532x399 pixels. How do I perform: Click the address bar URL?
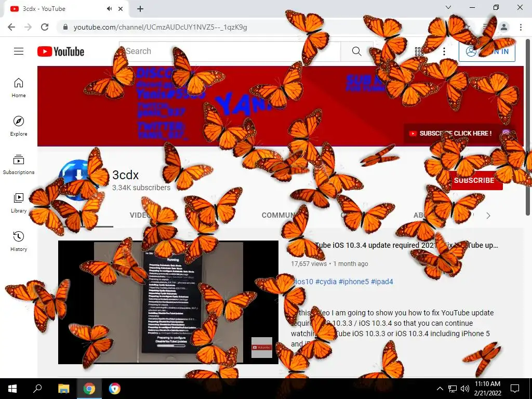[160, 27]
